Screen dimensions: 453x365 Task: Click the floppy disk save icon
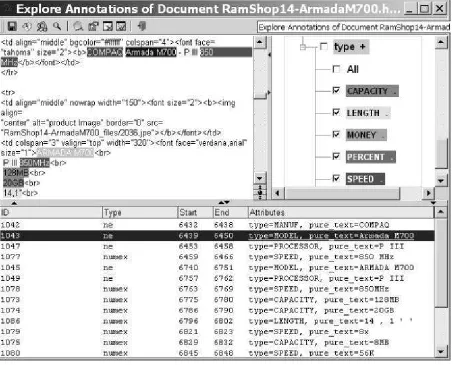[x=12, y=26]
